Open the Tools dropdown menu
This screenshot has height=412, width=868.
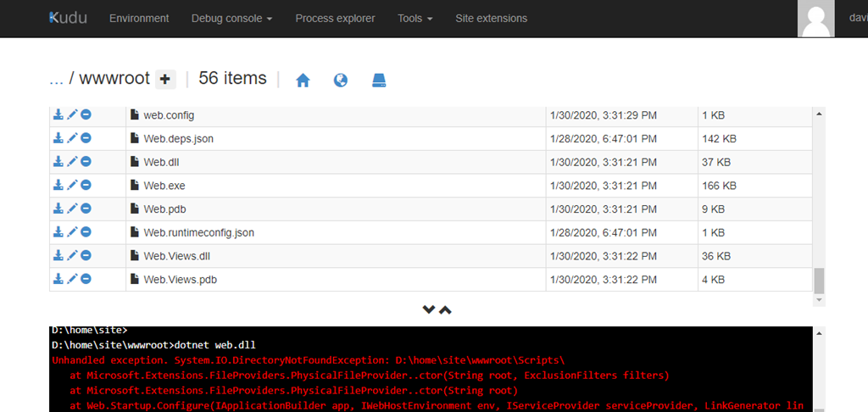(415, 18)
